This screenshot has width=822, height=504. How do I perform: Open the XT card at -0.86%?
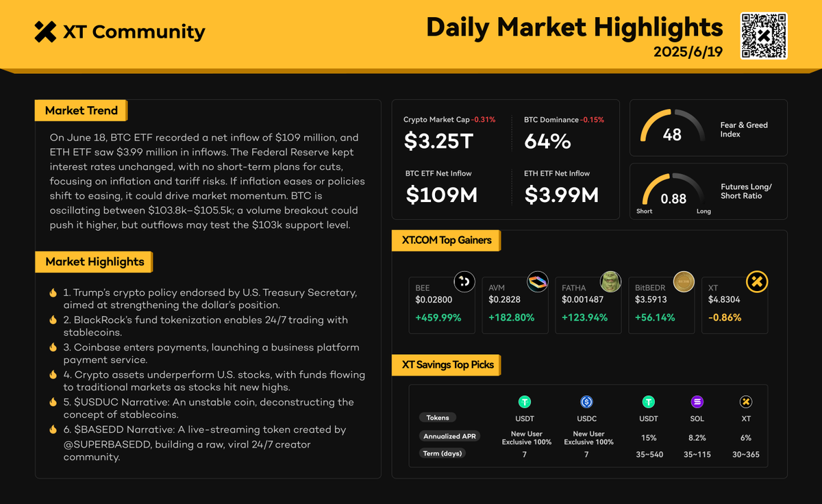(735, 305)
